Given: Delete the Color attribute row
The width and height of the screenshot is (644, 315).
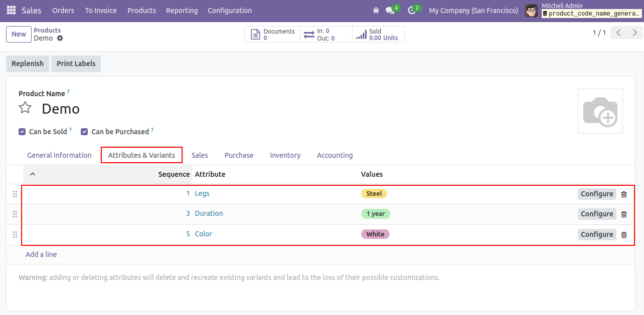Looking at the screenshot, I should click(624, 235).
